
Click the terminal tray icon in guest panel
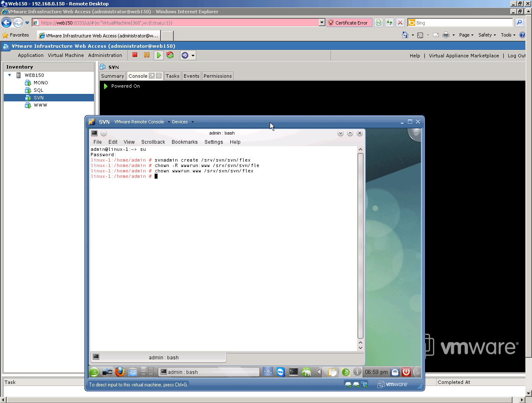[x=293, y=372]
